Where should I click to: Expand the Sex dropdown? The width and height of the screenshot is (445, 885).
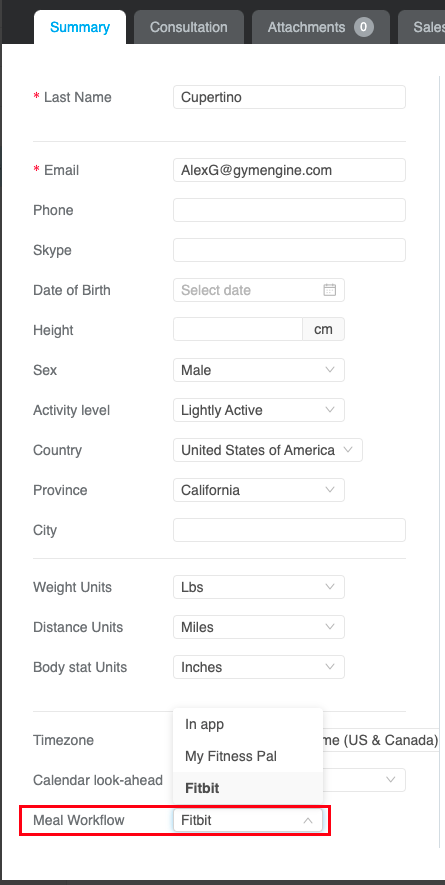(259, 370)
